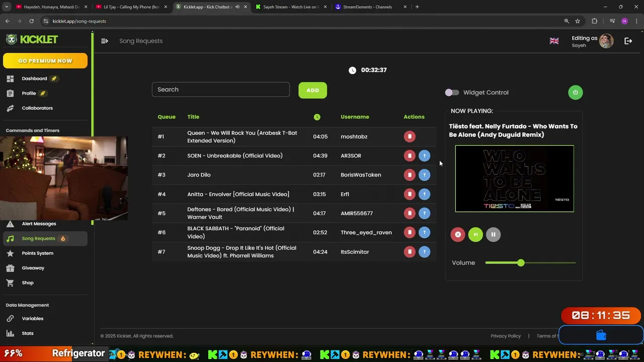Open Stats in the sidebar
The height and width of the screenshot is (362, 644).
pyautogui.click(x=27, y=333)
